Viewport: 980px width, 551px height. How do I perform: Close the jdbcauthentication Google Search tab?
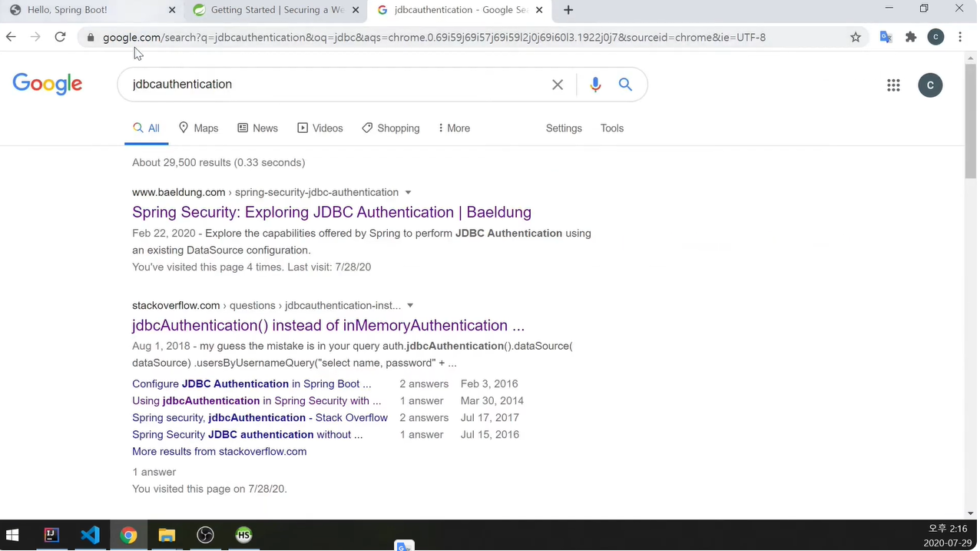click(x=539, y=10)
